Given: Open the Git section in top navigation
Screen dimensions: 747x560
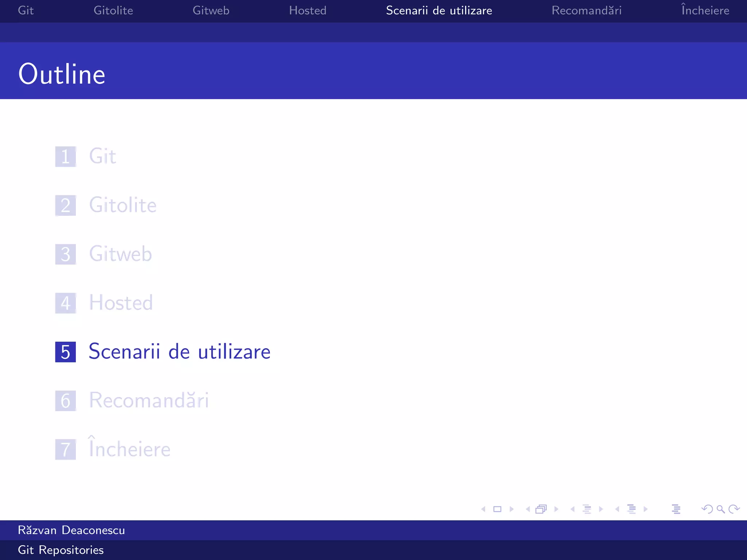Looking at the screenshot, I should [26, 11].
